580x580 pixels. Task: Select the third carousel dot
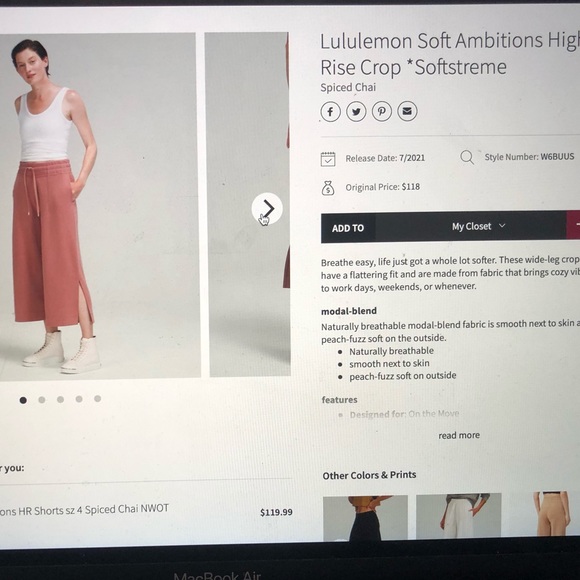pos(60,399)
